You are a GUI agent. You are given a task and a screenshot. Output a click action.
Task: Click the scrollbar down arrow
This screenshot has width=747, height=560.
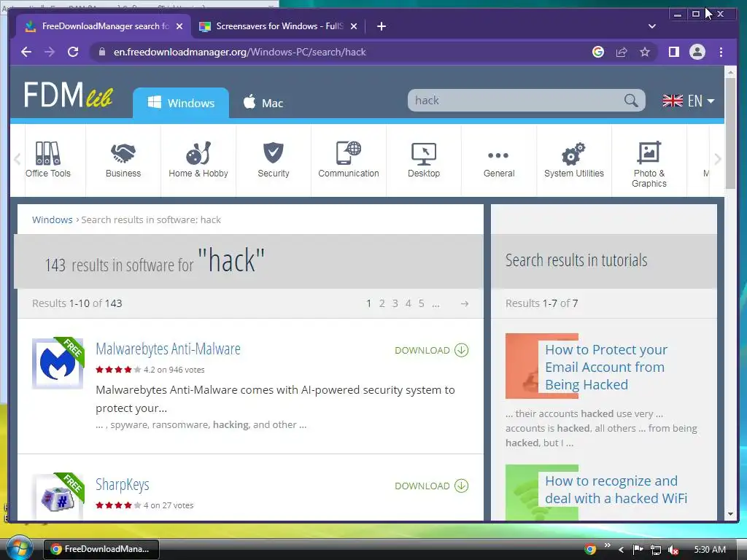pyautogui.click(x=730, y=514)
